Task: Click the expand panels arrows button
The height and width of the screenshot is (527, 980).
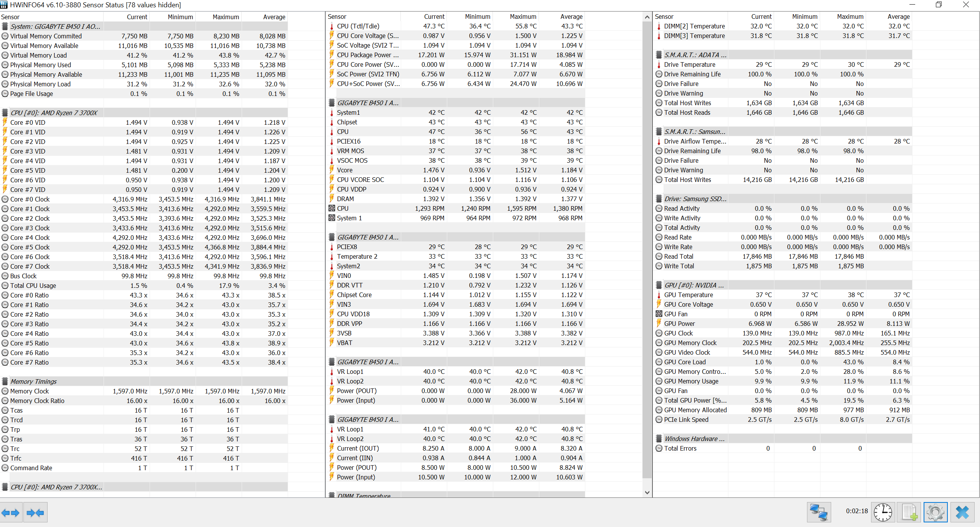Action: pos(11,512)
